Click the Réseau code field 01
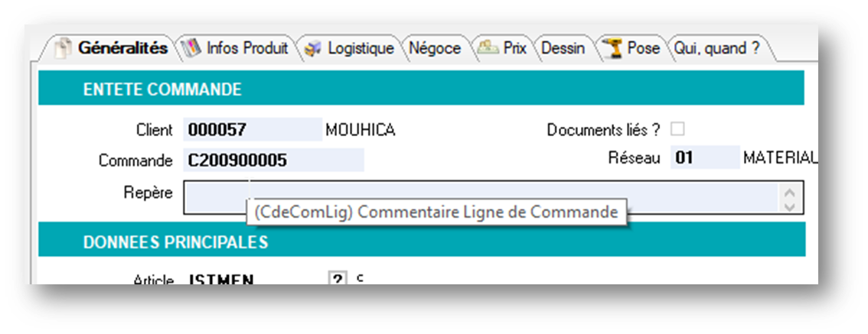The height and width of the screenshot is (334, 868). 704,157
